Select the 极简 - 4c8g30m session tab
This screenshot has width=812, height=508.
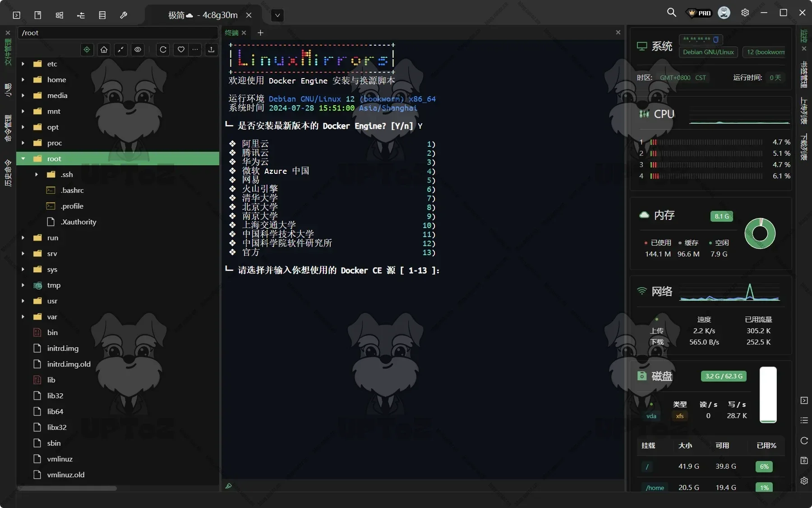203,15
